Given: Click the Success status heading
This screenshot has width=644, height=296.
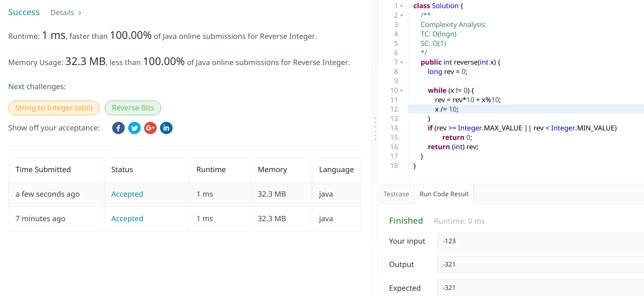Looking at the screenshot, I should [24, 12].
